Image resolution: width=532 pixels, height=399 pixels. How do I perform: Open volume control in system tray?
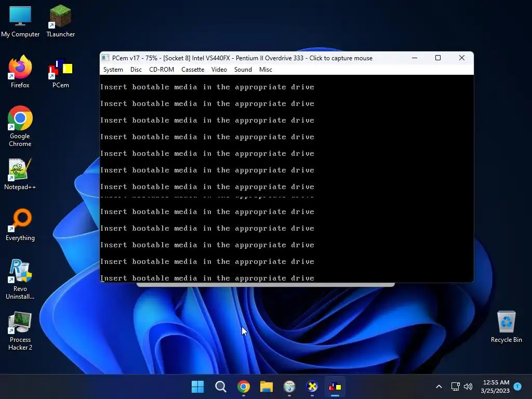click(x=468, y=387)
